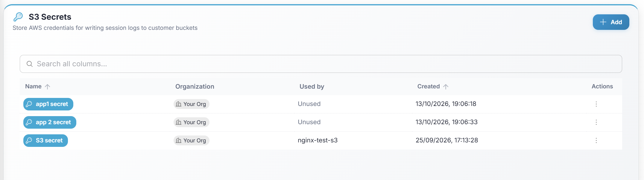Viewport: 644px width, 180px height.
Task: Click nginx-test-s3 in Used by column
Action: pos(318,140)
